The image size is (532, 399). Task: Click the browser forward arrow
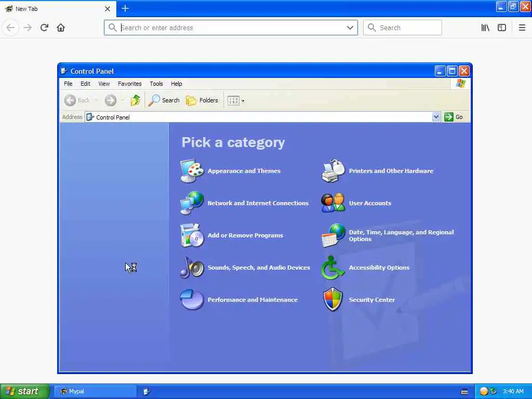tap(28, 28)
